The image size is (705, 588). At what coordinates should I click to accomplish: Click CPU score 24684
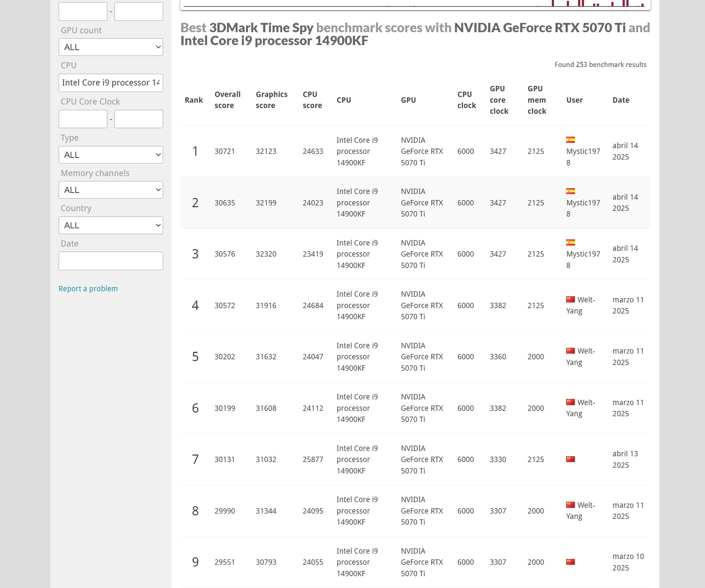point(313,306)
